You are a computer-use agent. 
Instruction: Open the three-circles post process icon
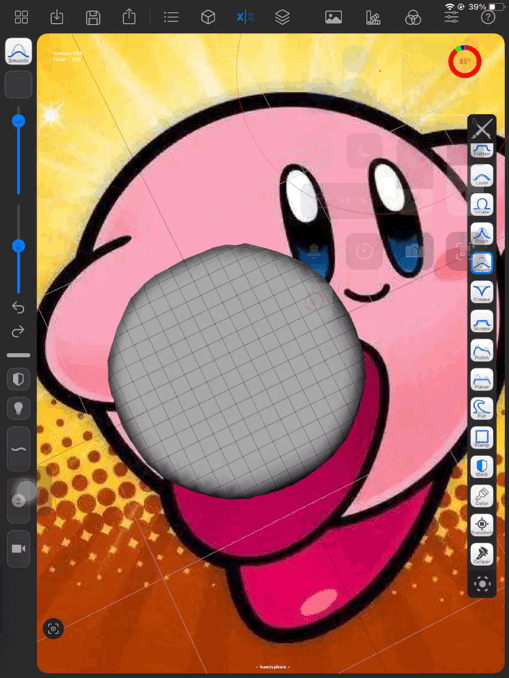pyautogui.click(x=413, y=18)
